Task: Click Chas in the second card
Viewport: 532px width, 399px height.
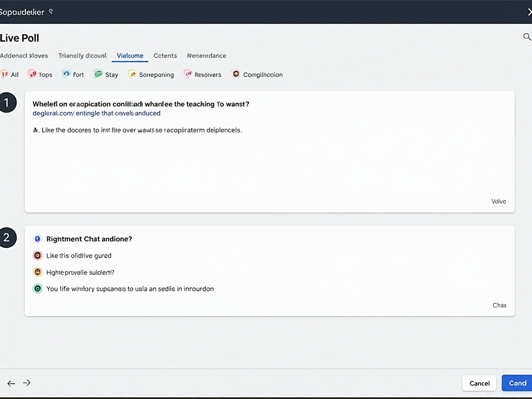Action: click(499, 305)
